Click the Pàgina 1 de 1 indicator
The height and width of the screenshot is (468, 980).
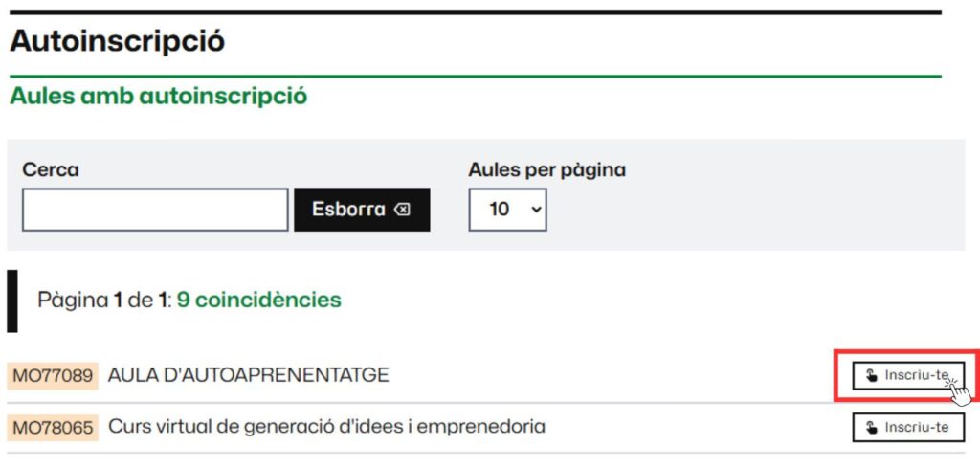pos(102,300)
